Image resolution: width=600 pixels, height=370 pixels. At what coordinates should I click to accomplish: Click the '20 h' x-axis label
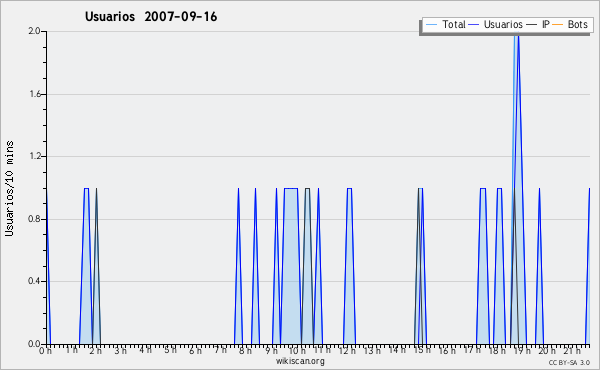click(547, 350)
